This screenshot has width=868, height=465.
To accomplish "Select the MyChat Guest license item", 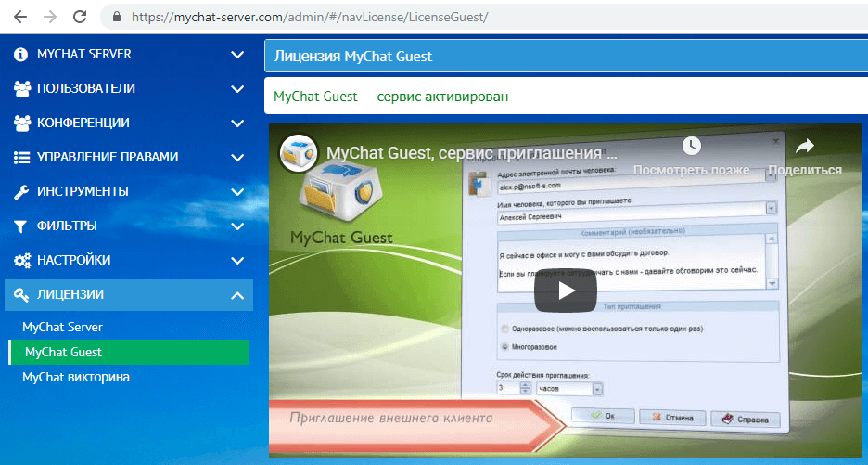I will (x=63, y=353).
